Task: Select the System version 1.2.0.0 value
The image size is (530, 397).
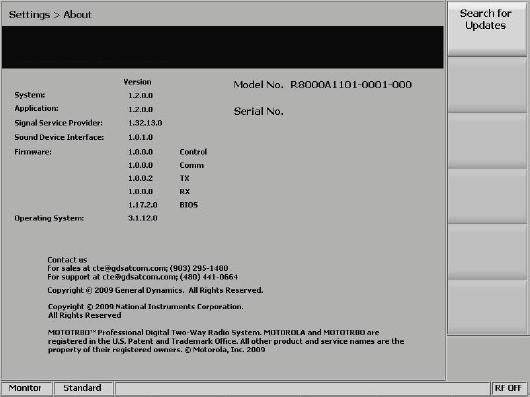Action: (140, 95)
